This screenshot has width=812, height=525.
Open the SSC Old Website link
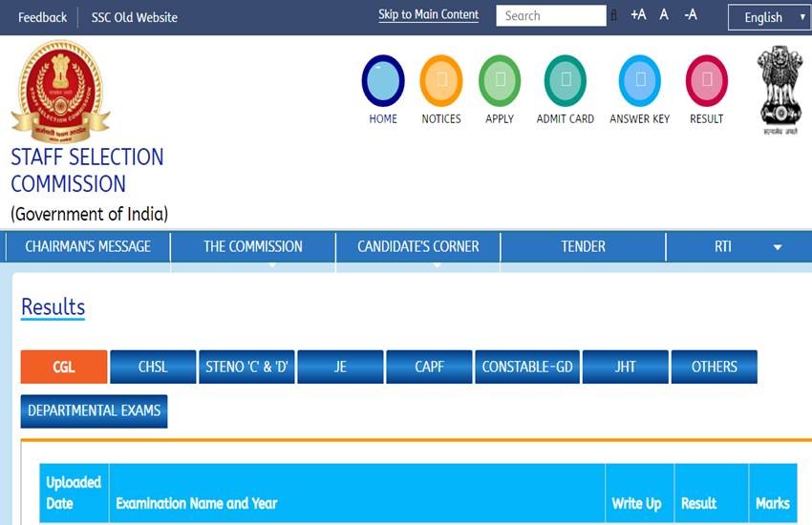point(134,17)
